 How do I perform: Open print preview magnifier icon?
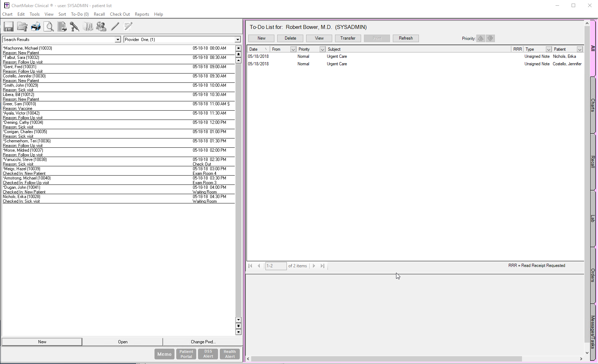tap(49, 27)
